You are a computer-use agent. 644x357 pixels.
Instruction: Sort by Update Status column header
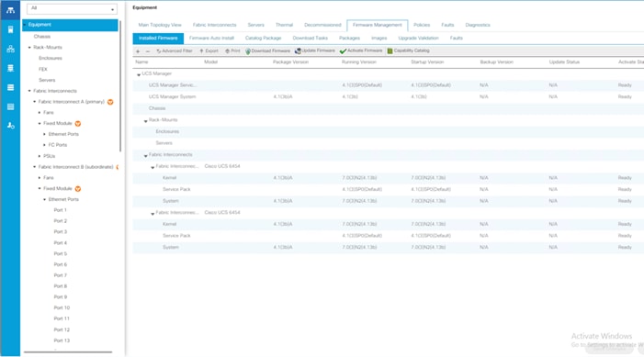click(564, 62)
